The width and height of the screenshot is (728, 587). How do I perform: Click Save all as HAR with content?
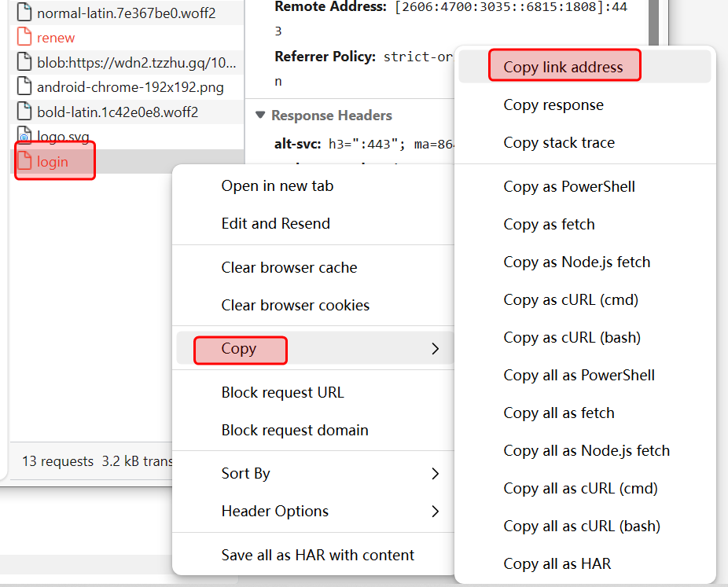[318, 556]
